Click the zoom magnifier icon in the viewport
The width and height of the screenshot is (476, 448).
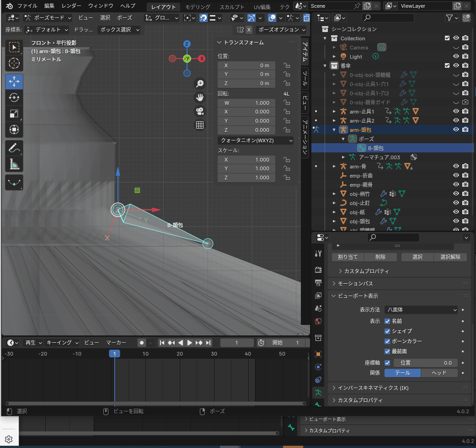click(x=199, y=83)
